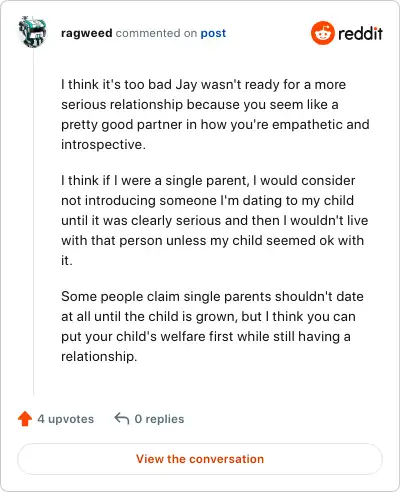
Task: Follow the blue "post" link
Action: 213,33
